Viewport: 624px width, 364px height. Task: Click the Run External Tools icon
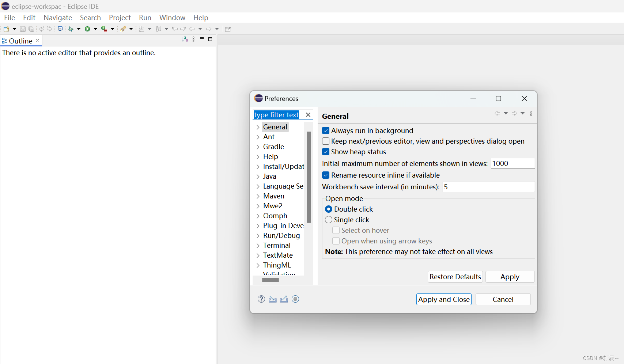104,29
